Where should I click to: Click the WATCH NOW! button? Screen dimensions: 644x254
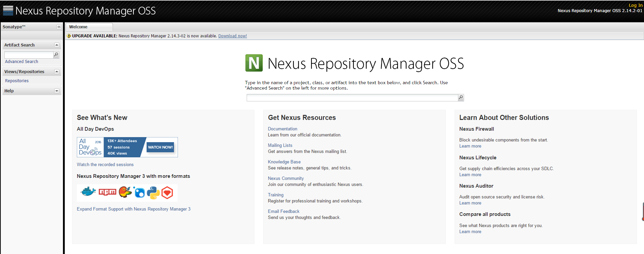coord(160,147)
